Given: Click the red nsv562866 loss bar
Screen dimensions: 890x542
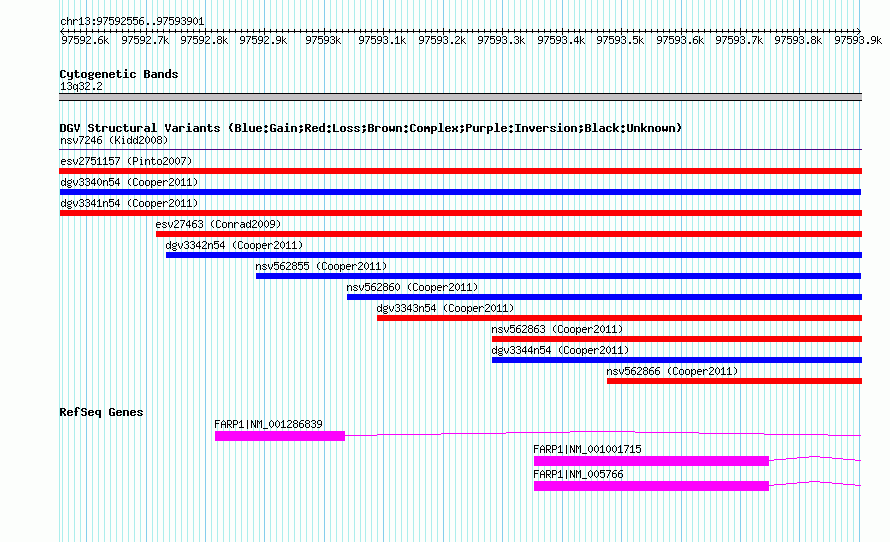Looking at the screenshot, I should pos(734,381).
